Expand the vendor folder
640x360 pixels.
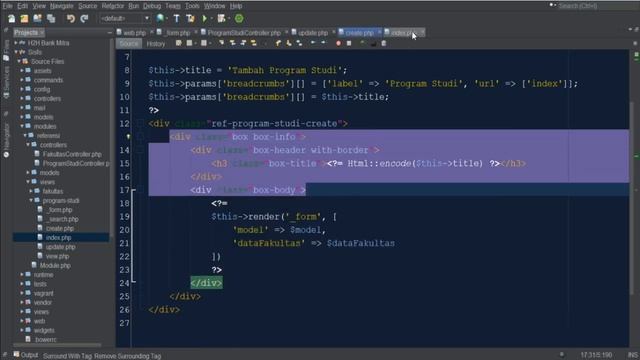coord(22,302)
